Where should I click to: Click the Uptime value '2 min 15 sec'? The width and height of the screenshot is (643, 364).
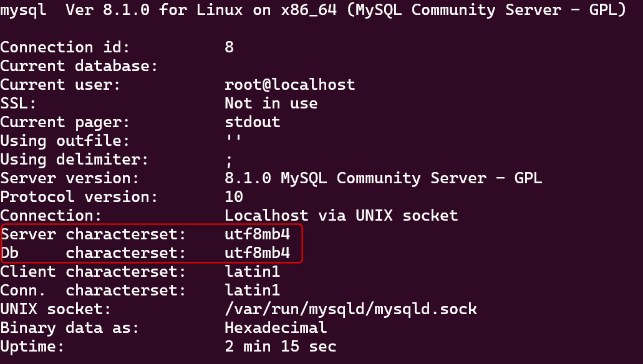click(280, 347)
